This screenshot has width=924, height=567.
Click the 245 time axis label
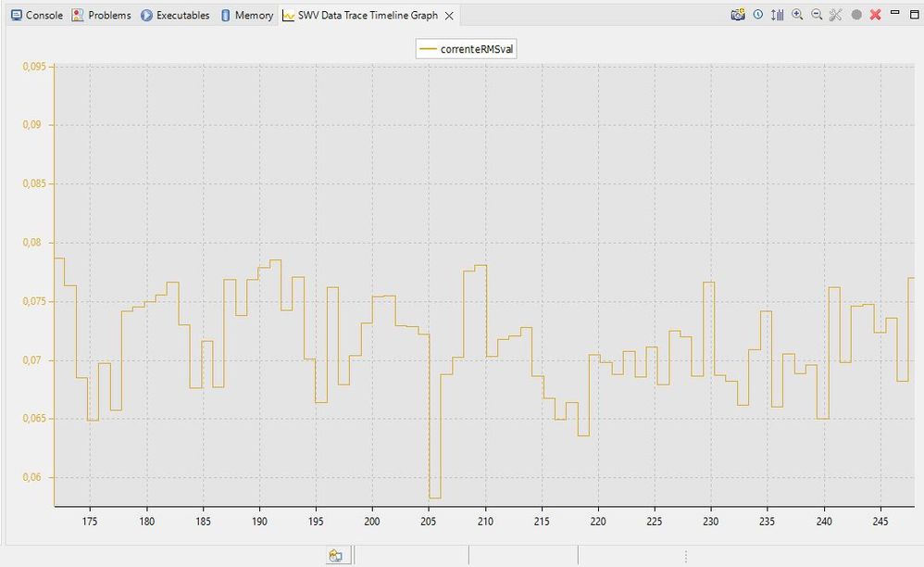click(x=880, y=522)
